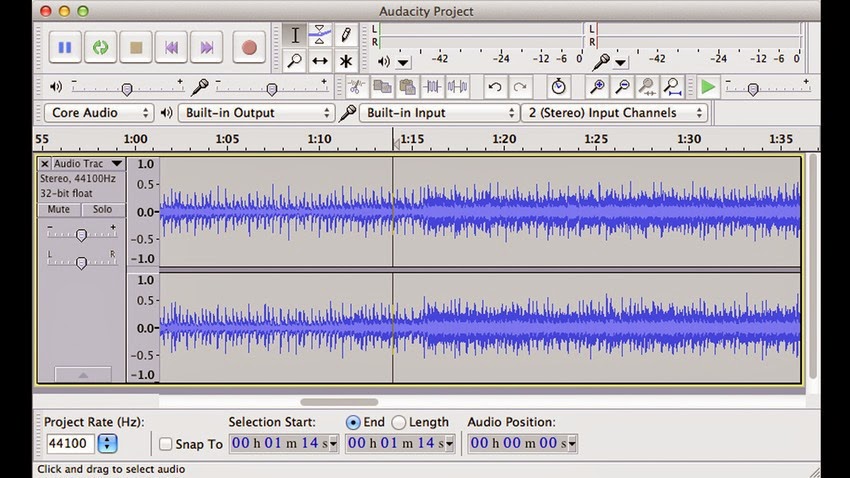Click the green loop Play button
The image size is (850, 478).
click(x=100, y=48)
